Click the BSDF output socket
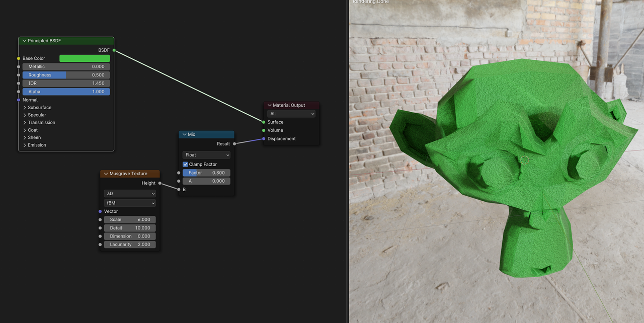 (114, 50)
